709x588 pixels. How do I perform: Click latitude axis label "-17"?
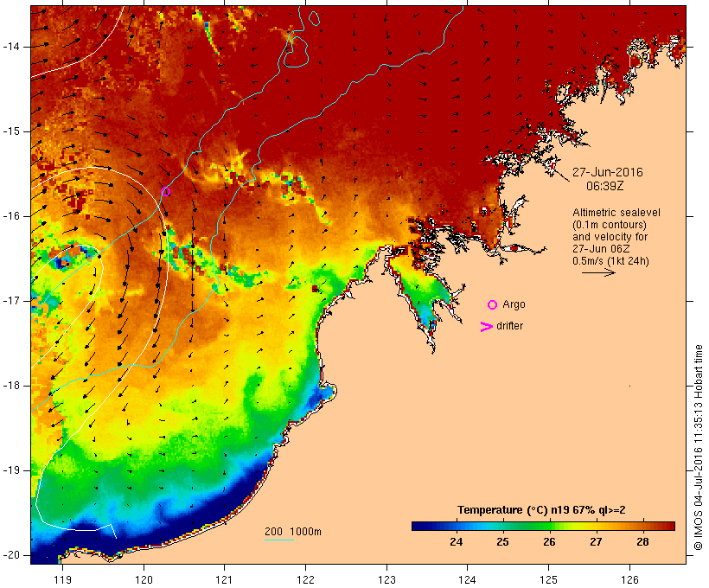coord(10,301)
